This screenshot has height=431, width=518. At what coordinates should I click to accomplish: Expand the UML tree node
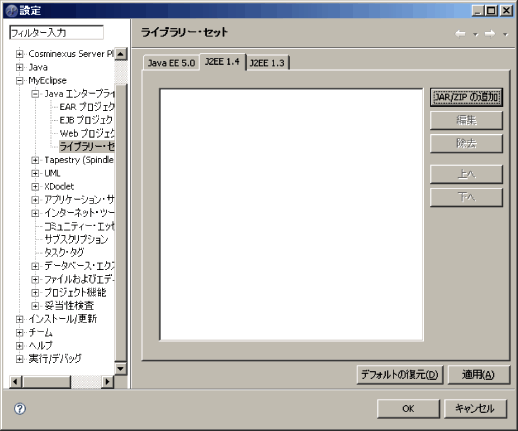[x=35, y=173]
